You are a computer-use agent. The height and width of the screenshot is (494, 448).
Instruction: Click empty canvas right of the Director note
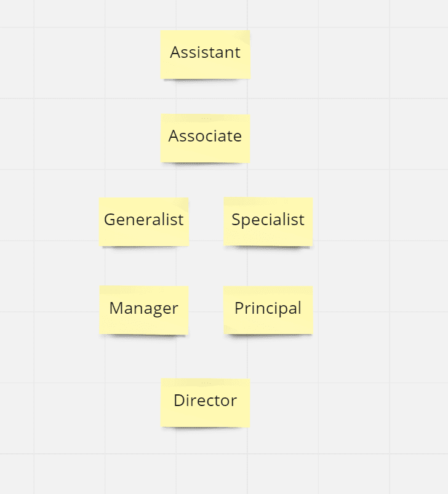(320, 402)
